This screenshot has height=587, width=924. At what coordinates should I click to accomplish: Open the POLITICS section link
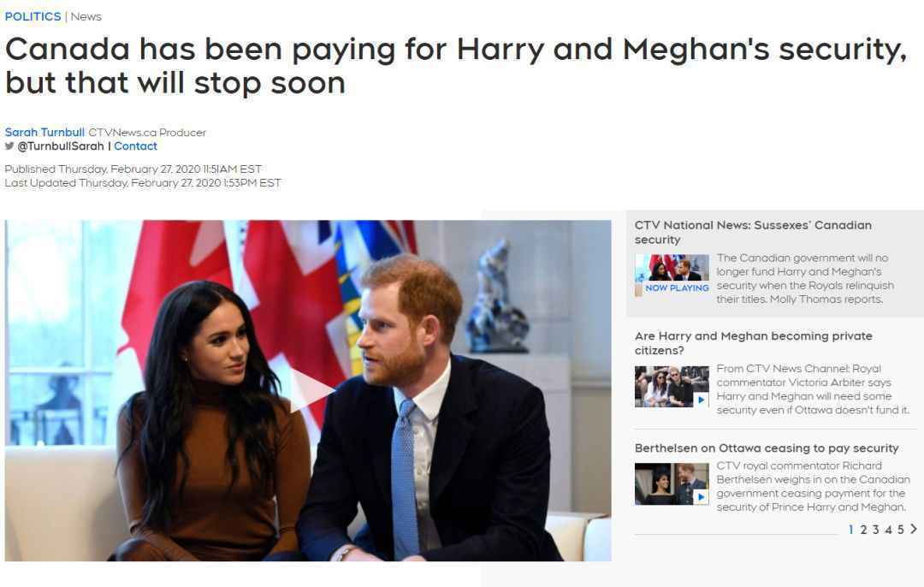pos(33,16)
